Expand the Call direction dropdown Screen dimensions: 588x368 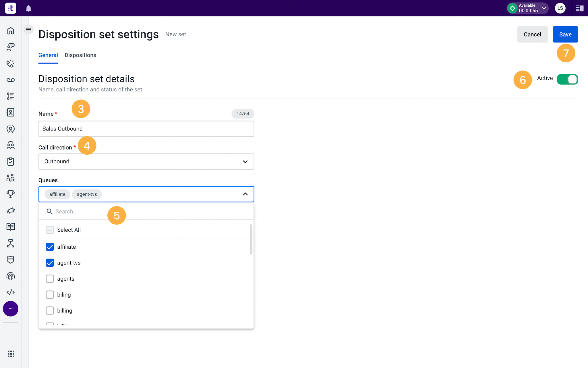pyautogui.click(x=146, y=161)
